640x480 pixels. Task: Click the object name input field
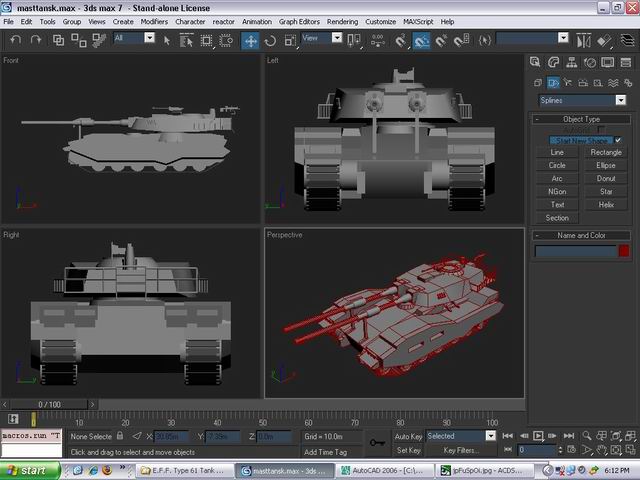576,251
